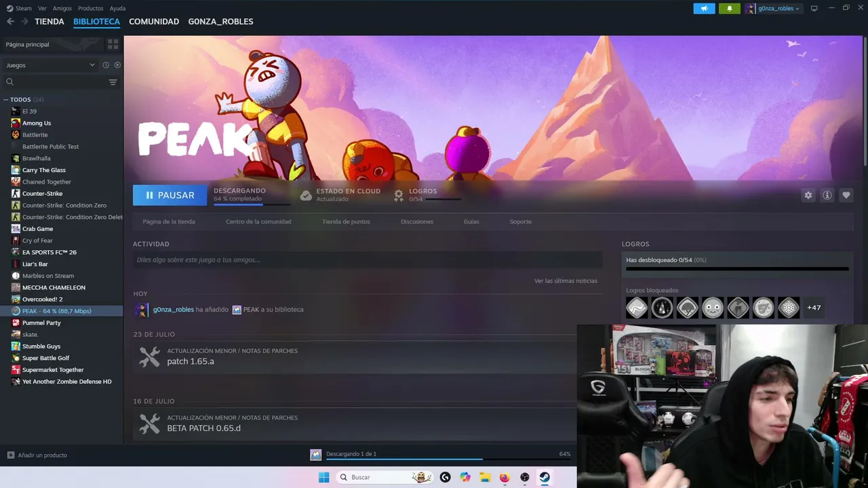The height and width of the screenshot is (488, 868).
Task: Open Página principal in the library sidebar
Action: tap(27, 44)
